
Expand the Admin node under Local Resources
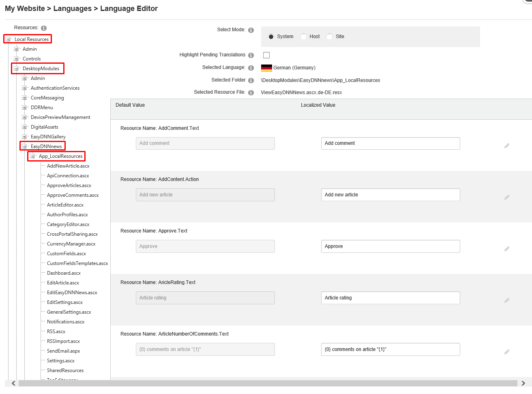point(16,49)
